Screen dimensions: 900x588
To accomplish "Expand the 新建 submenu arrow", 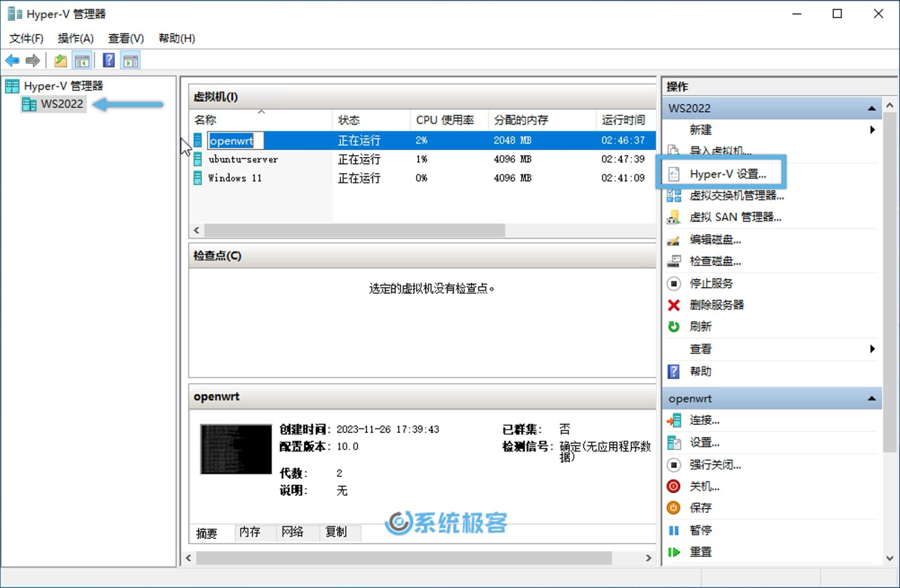I will pyautogui.click(x=872, y=130).
